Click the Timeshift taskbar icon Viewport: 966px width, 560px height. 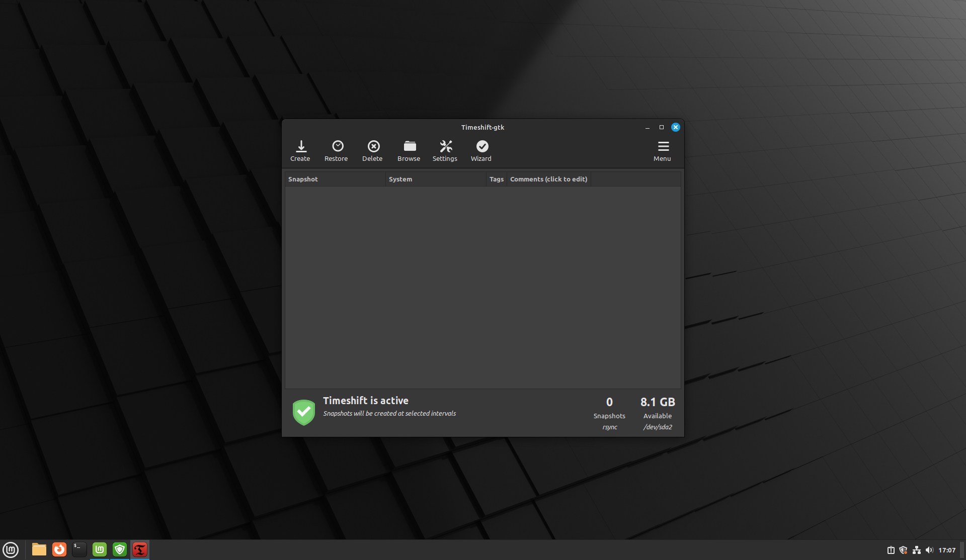tap(140, 549)
